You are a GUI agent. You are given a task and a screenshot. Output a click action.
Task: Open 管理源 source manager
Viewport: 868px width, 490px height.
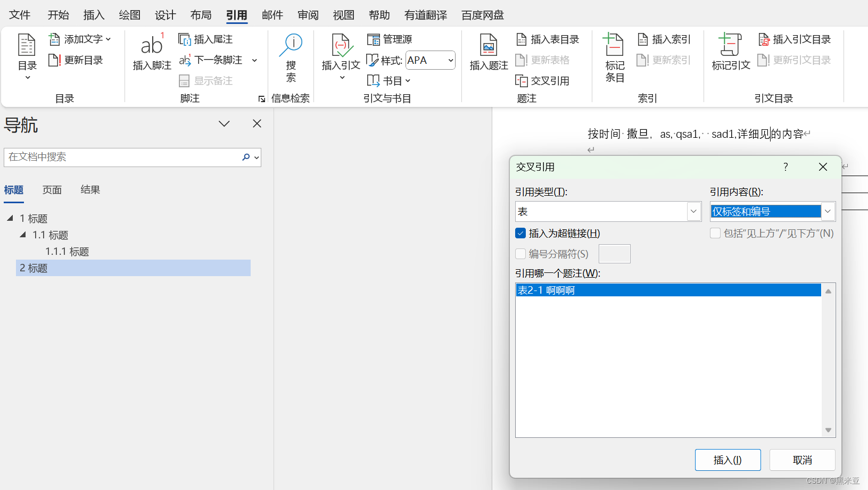[390, 39]
